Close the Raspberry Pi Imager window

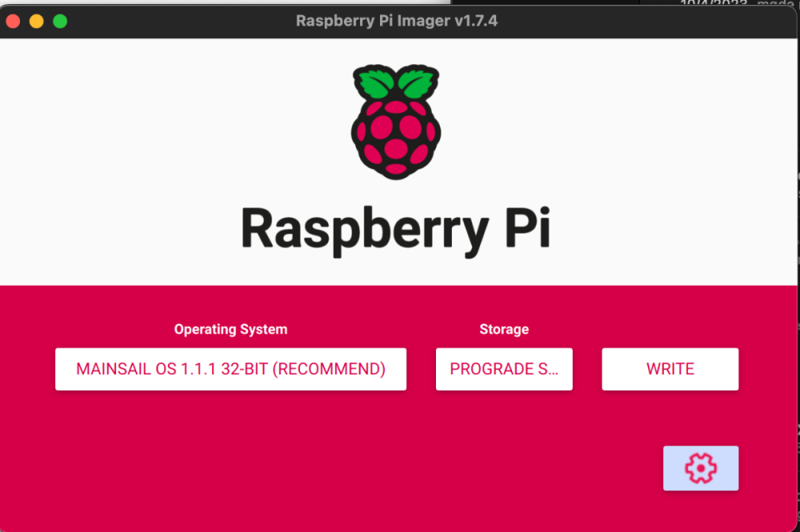pyautogui.click(x=13, y=21)
